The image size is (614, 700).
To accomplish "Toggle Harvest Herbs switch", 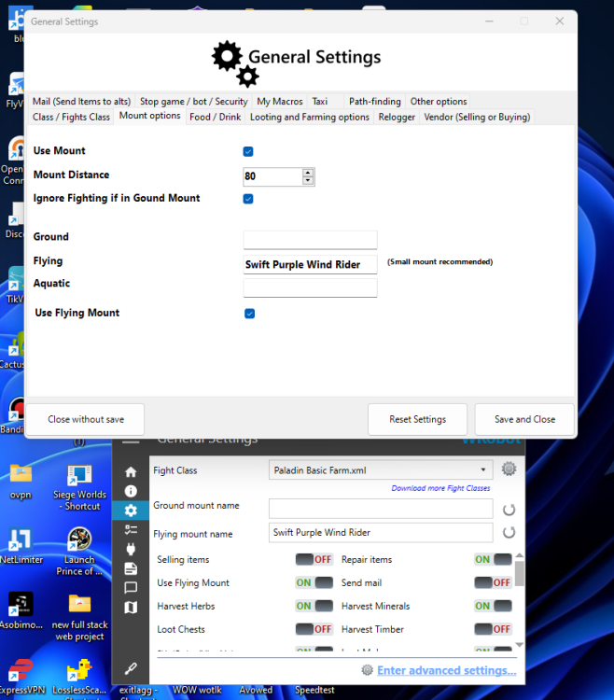I will [314, 606].
